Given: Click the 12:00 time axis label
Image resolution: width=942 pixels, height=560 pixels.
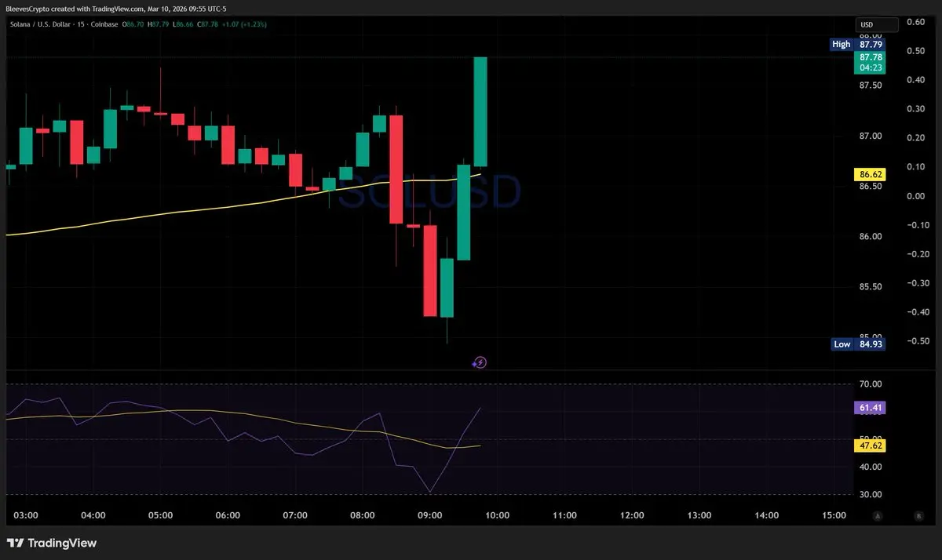Looking at the screenshot, I should point(632,515).
